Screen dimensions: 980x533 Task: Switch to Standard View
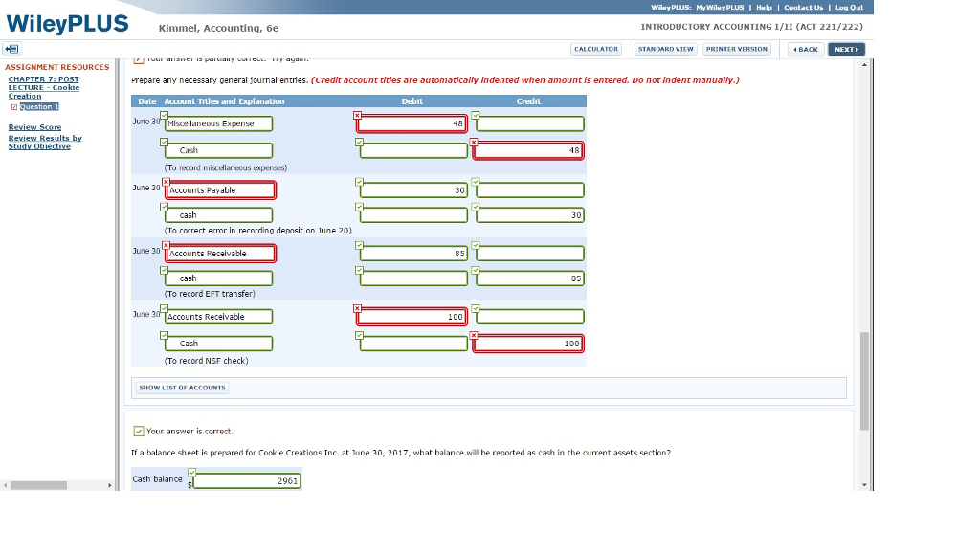665,49
